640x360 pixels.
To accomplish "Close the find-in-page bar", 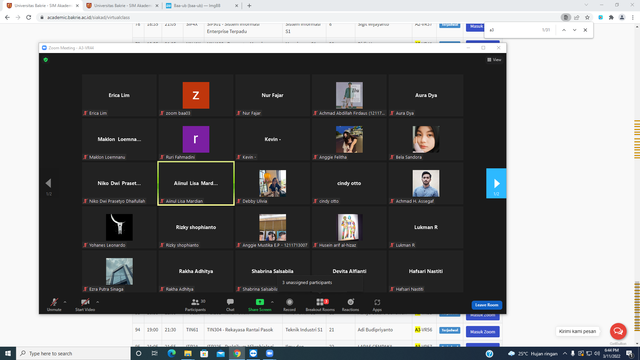I will [585, 30].
